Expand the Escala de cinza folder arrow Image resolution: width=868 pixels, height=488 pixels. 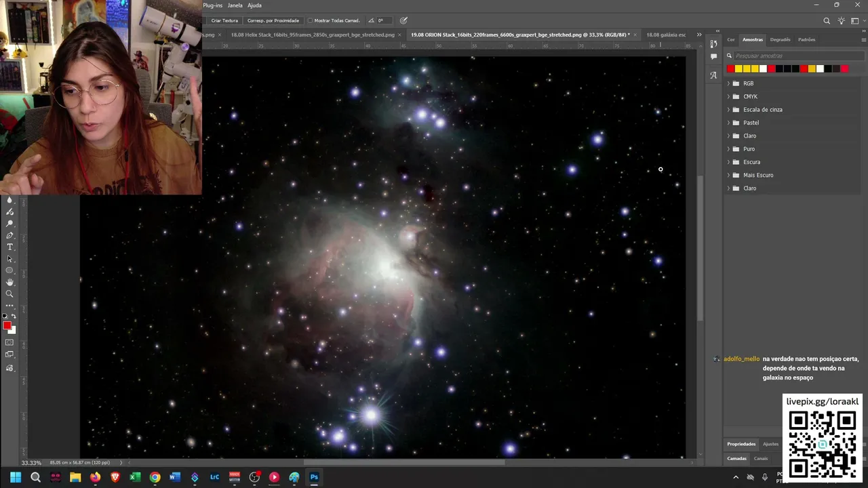(x=728, y=109)
